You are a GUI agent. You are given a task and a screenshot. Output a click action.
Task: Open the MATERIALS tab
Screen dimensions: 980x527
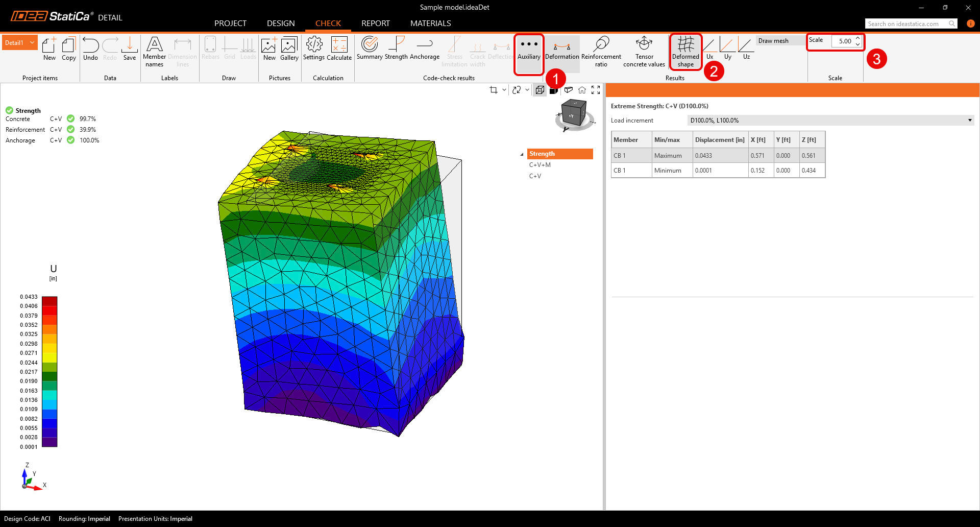point(430,23)
